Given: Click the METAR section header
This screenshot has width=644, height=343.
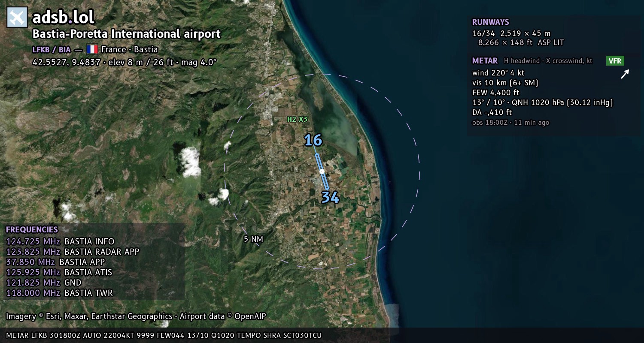Looking at the screenshot, I should coord(485,61).
